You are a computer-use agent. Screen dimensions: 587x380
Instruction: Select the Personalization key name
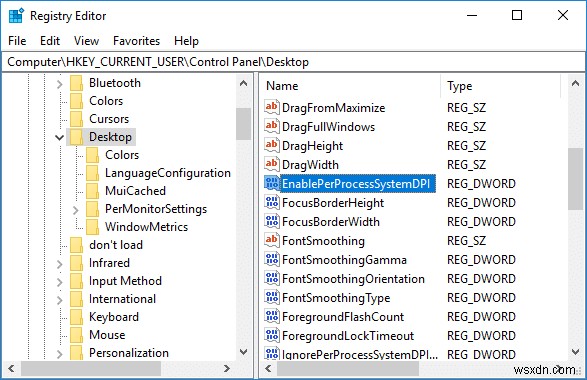pyautogui.click(x=129, y=352)
